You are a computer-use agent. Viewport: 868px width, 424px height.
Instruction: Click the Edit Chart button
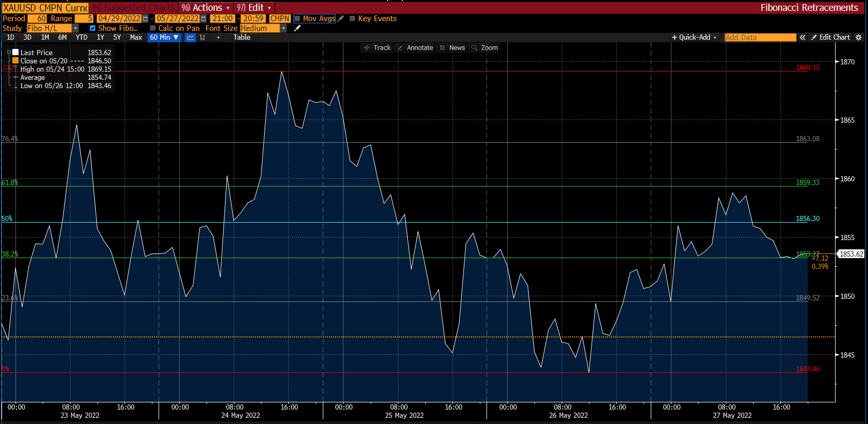coord(830,38)
